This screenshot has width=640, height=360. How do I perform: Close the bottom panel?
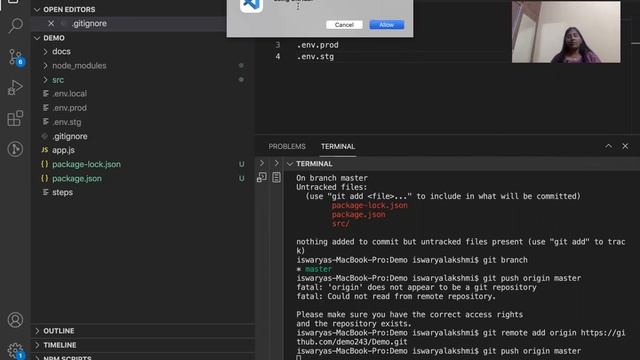coord(625,146)
